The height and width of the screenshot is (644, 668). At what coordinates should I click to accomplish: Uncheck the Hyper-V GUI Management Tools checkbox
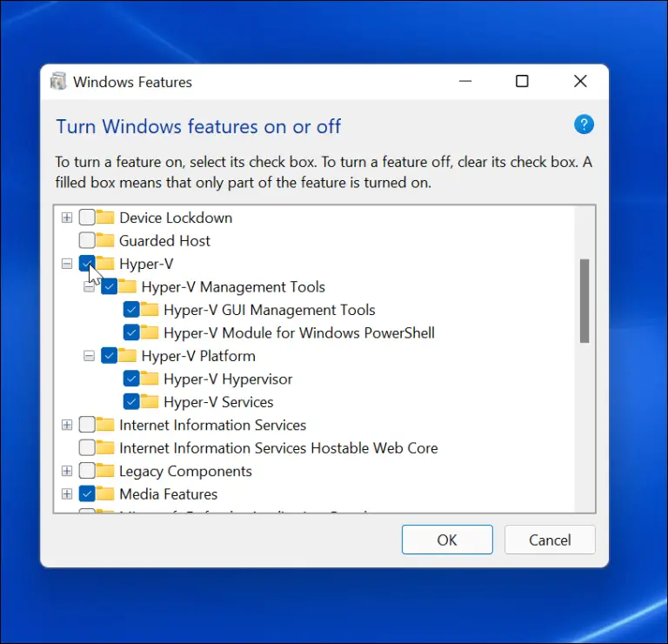(x=131, y=309)
